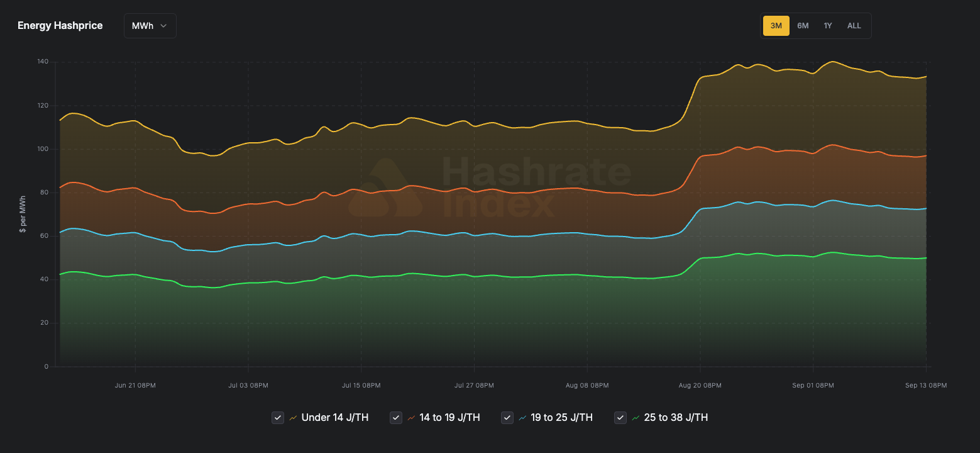Click the orange line icon for 14 to 19 J/TH
The height and width of the screenshot is (453, 980).
pos(411,418)
